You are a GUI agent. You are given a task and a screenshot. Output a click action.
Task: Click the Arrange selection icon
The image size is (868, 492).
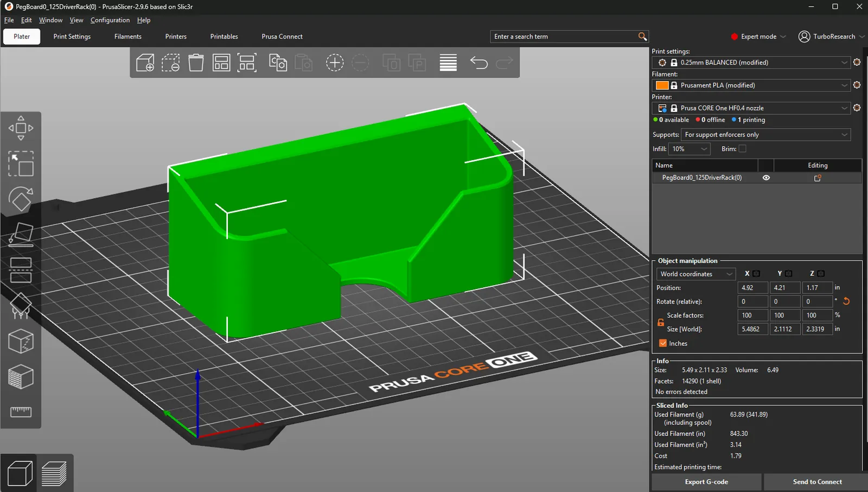pyautogui.click(x=247, y=62)
